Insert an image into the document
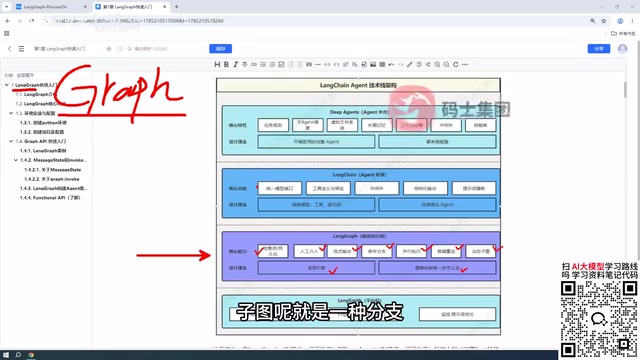This screenshot has height=360, width=640. [373, 64]
